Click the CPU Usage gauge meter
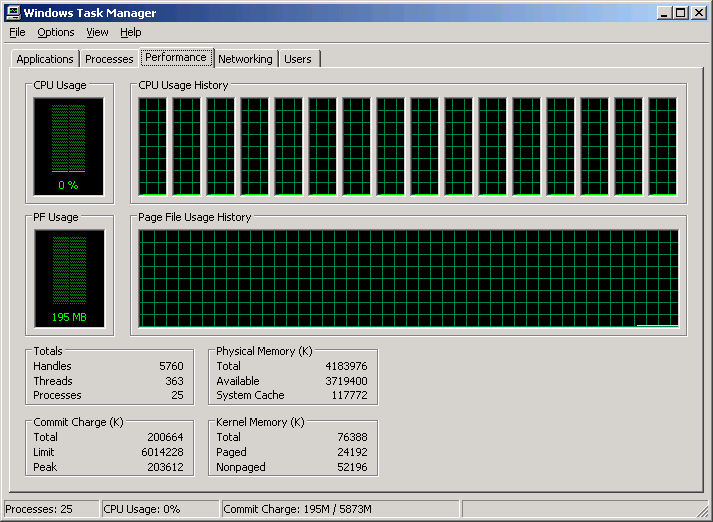 coord(69,146)
